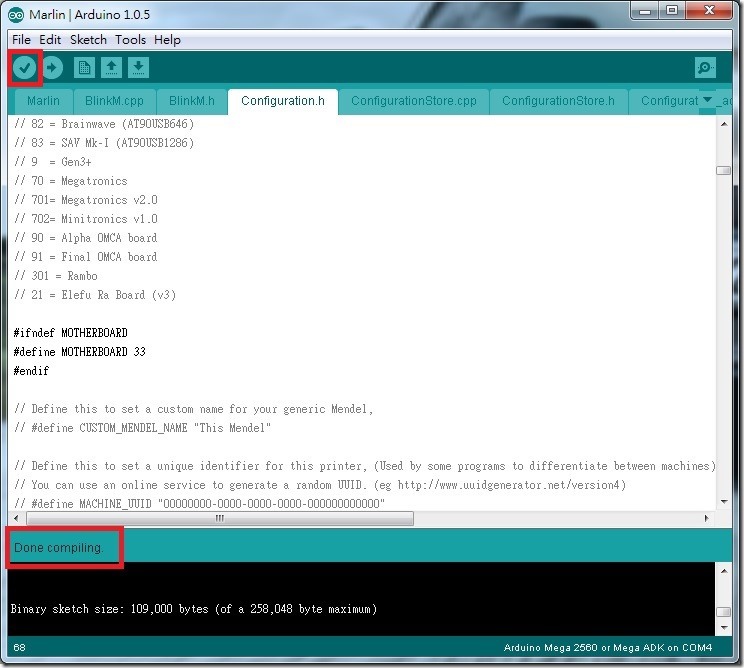
Task: Click the partially visible Configurat tab
Action: tap(668, 101)
